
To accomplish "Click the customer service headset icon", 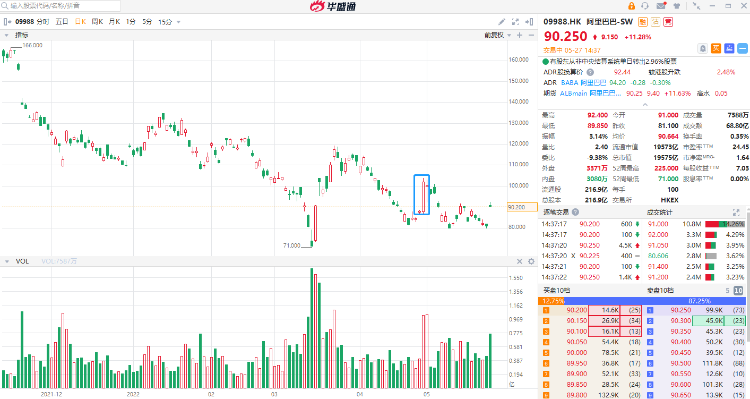I will click(x=645, y=6).
